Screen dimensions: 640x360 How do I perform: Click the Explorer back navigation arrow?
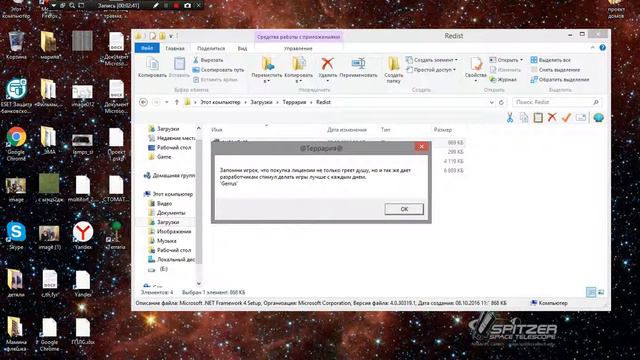(x=143, y=102)
